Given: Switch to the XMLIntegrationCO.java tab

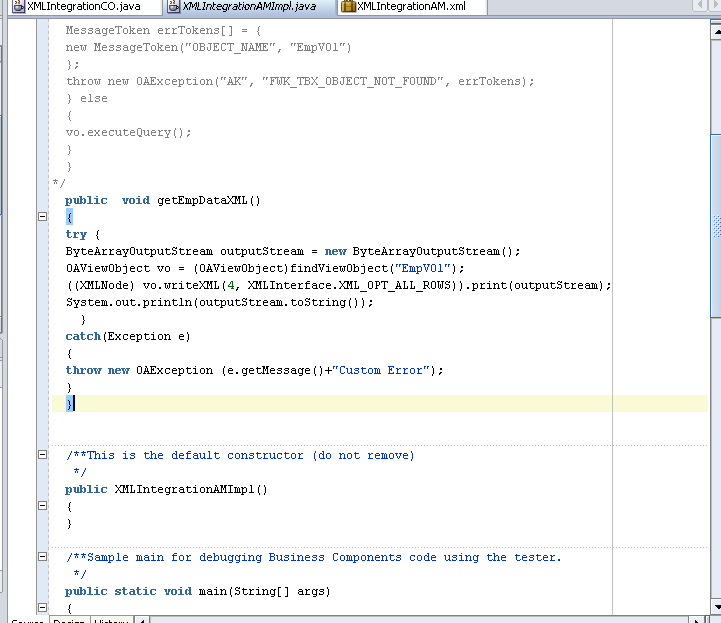Looking at the screenshot, I should coord(84,6).
